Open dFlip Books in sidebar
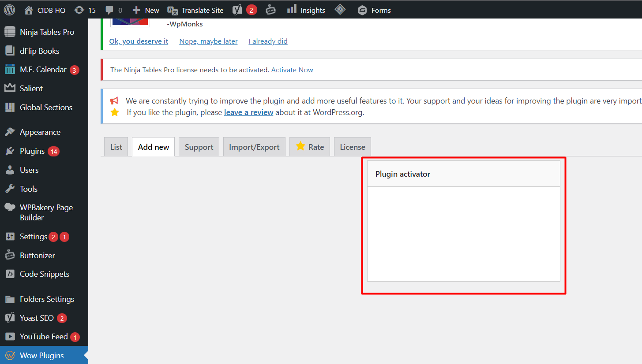Viewport: 642px width, 364px height. coord(44,51)
